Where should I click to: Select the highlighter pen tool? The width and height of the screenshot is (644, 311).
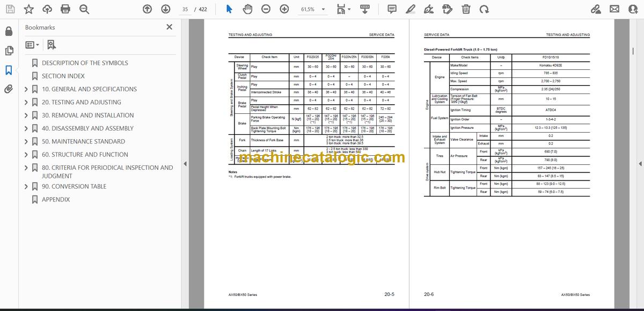point(411,9)
